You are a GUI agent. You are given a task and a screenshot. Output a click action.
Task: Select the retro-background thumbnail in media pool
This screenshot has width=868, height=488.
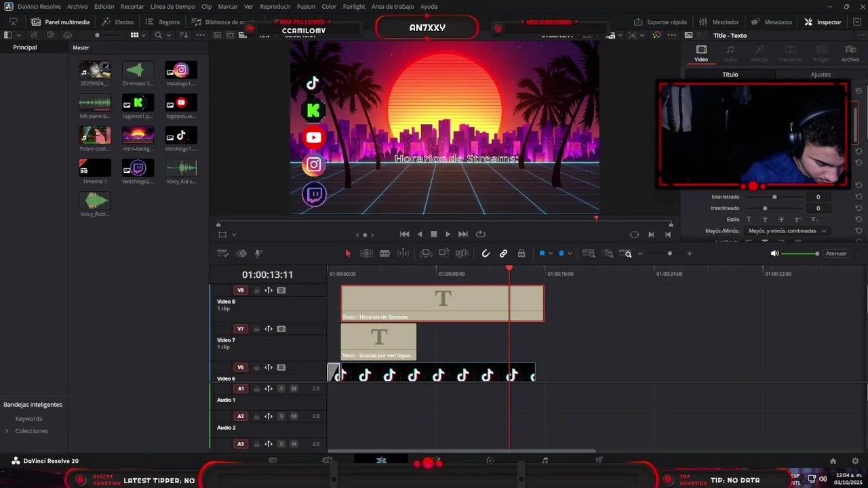pyautogui.click(x=138, y=135)
